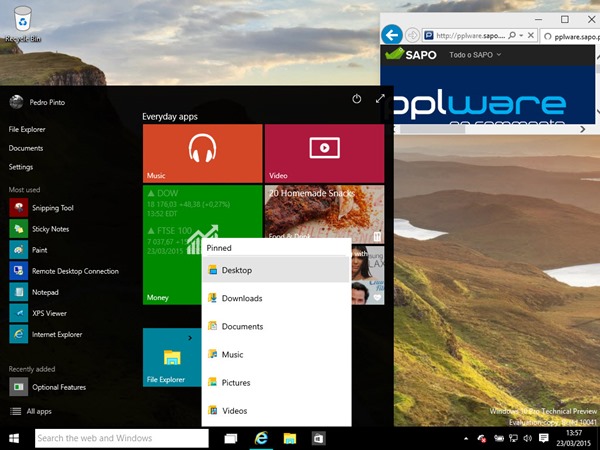
Task: Open the Video tile
Action: (x=324, y=153)
